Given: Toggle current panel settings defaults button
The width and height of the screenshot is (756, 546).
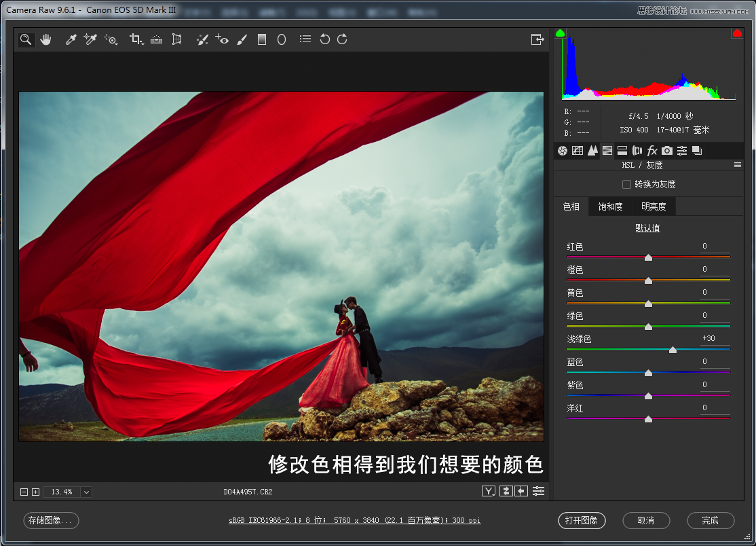Looking at the screenshot, I should tap(539, 492).
